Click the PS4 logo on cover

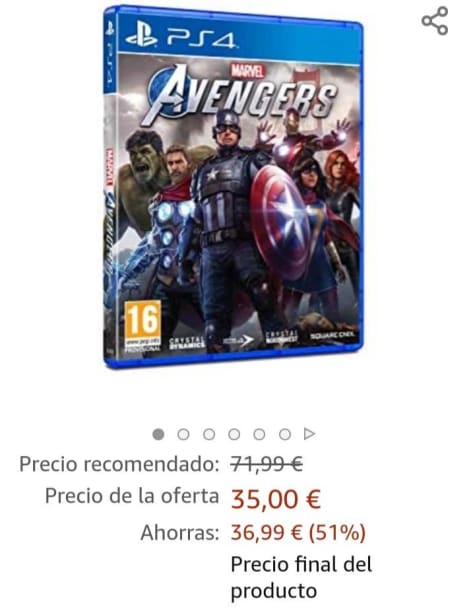181,39
